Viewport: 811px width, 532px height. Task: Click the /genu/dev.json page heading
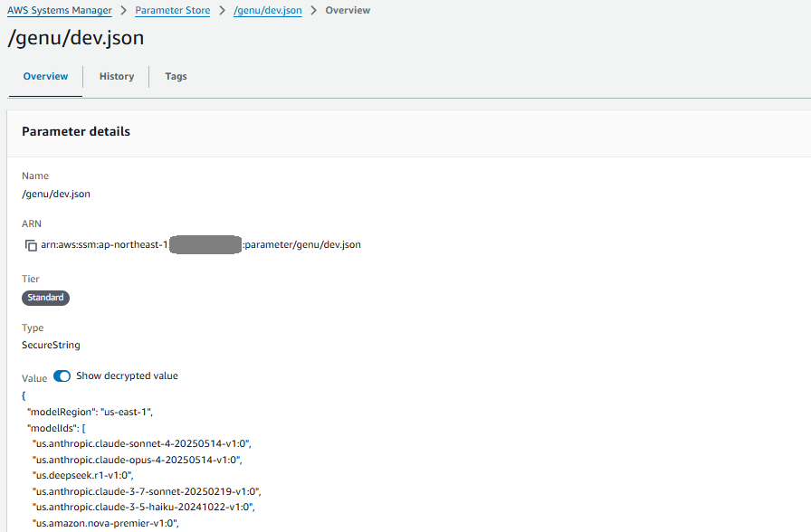[x=76, y=38]
